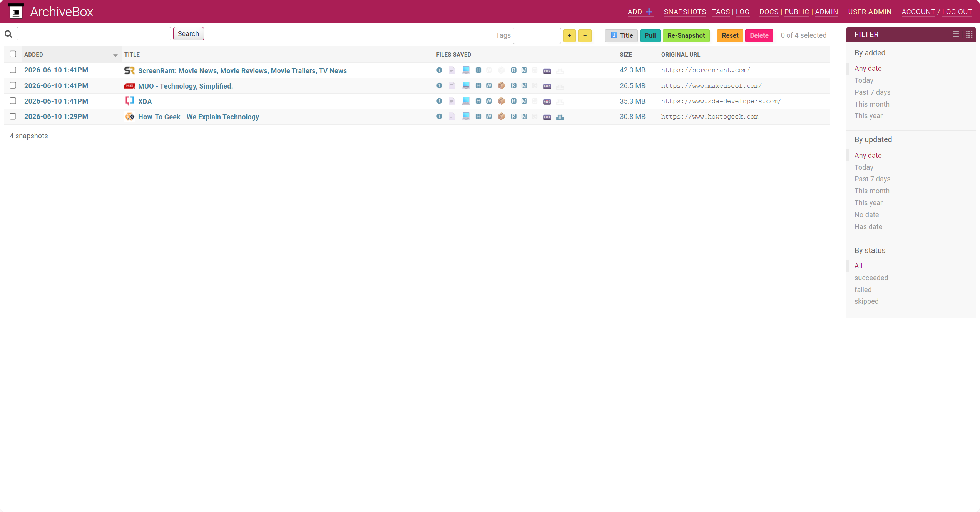
Task: Open the PUBLIC menu link
Action: click(x=796, y=12)
